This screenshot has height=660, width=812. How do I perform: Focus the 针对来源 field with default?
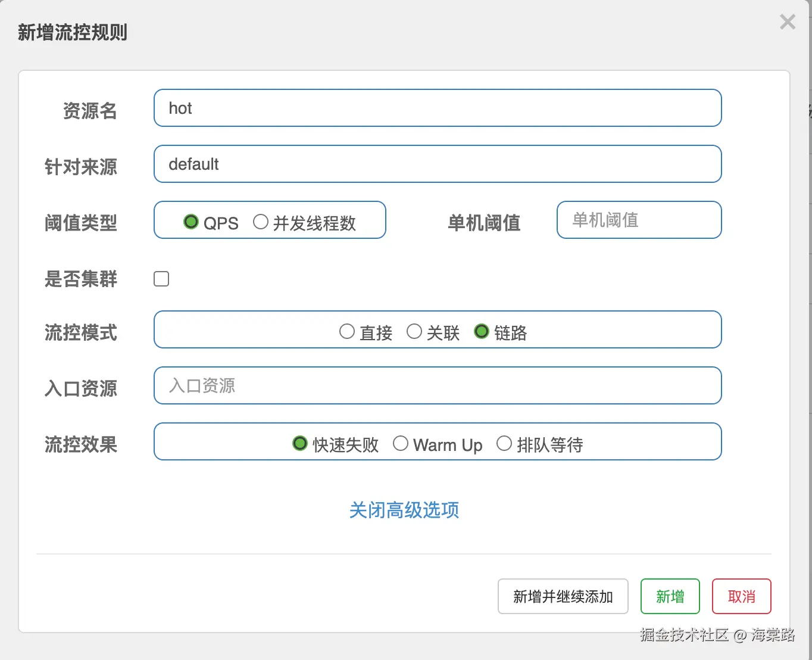pos(438,164)
